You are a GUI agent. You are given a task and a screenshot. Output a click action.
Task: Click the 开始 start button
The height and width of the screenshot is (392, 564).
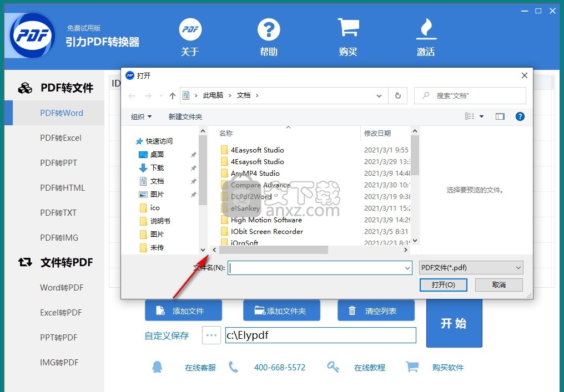click(x=454, y=323)
